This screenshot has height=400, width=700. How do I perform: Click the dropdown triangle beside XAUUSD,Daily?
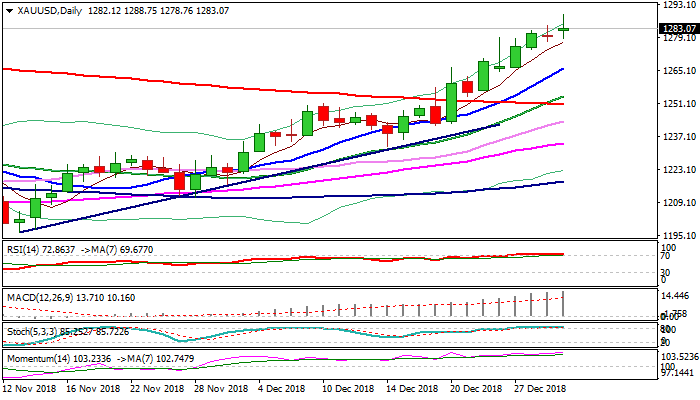pyautogui.click(x=6, y=11)
